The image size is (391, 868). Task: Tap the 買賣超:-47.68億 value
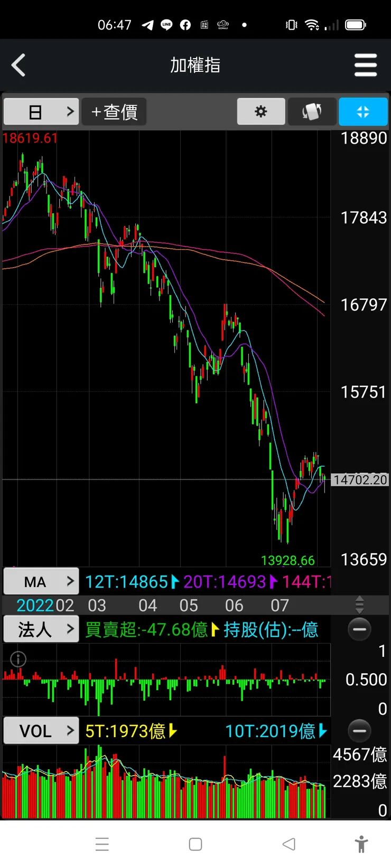[x=146, y=629]
